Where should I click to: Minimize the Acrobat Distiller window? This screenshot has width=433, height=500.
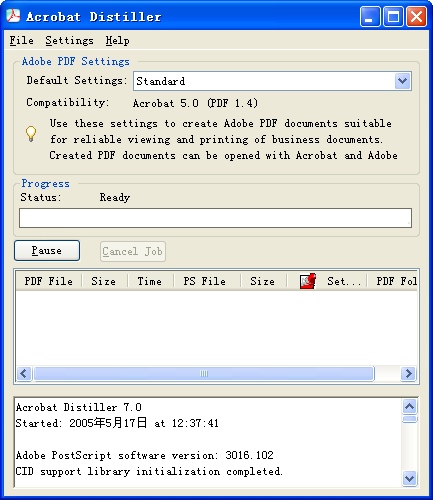point(370,16)
